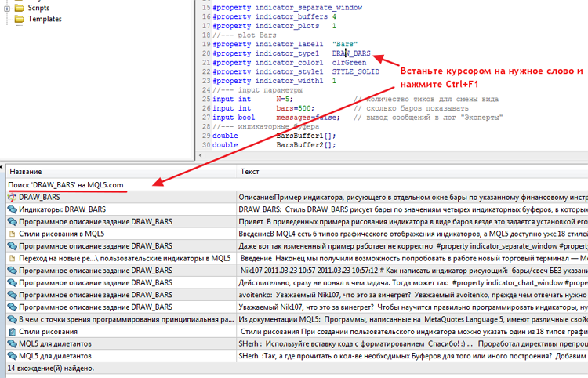Click the forum icon for В чем с точки зрения
Viewport: 588px width, 378px height.
pyautogui.click(x=12, y=319)
